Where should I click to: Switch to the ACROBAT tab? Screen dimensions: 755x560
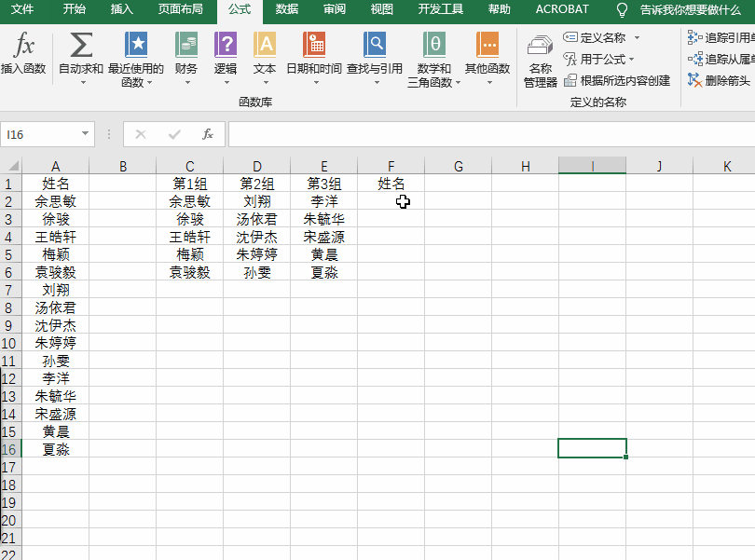tap(562, 9)
